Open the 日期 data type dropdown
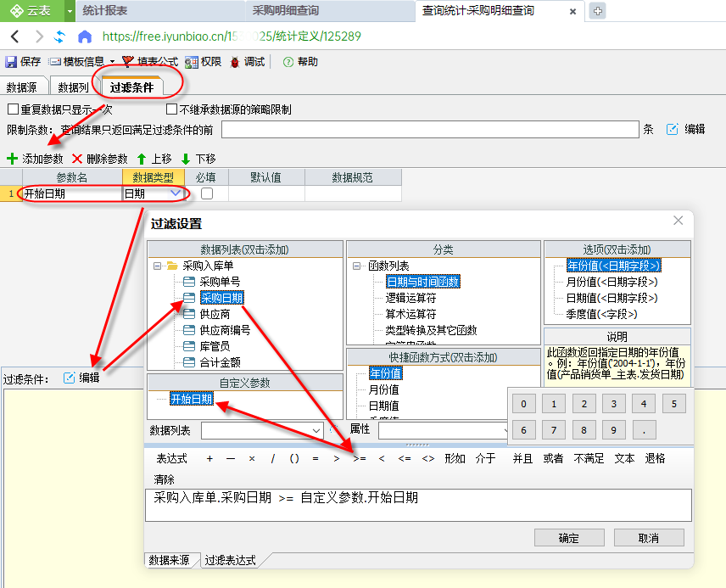The height and width of the screenshot is (588, 726). (x=176, y=193)
